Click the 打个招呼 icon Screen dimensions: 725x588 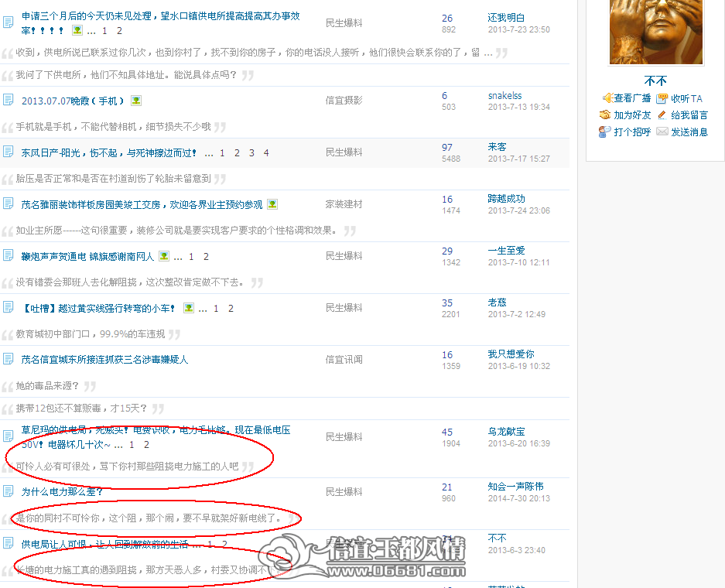[604, 132]
